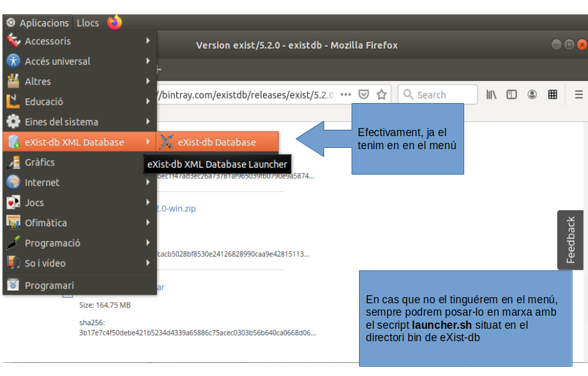Click the eXist-db XML Database cylinder icon
Viewport: 588px width, 376px height.
[x=14, y=142]
